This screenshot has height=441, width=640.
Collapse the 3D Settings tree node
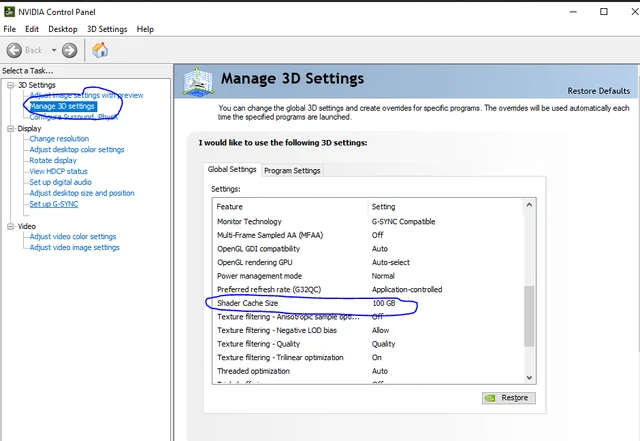(x=10, y=85)
